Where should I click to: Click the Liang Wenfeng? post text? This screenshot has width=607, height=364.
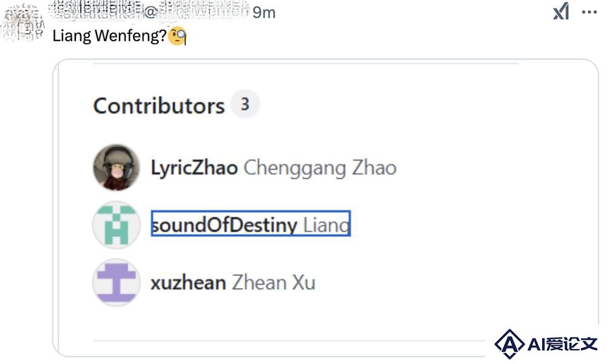pos(109,36)
